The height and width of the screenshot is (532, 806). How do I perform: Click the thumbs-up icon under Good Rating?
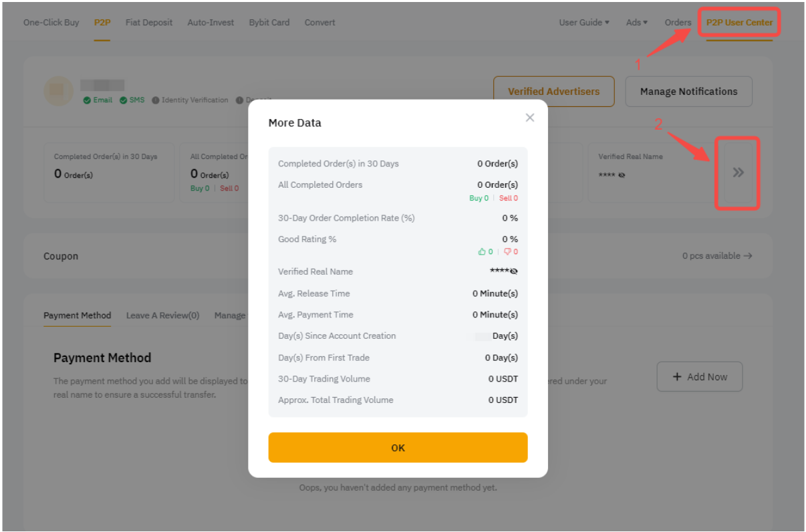click(x=482, y=252)
